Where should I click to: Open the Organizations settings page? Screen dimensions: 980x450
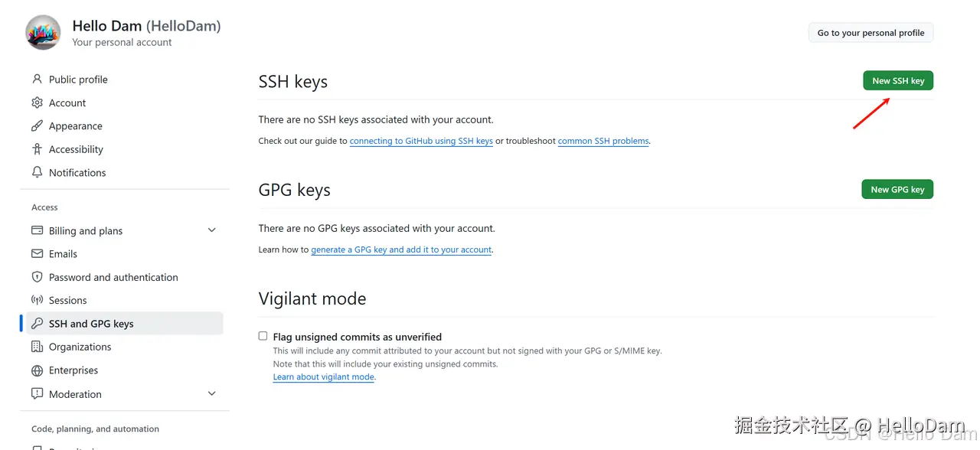(x=80, y=347)
